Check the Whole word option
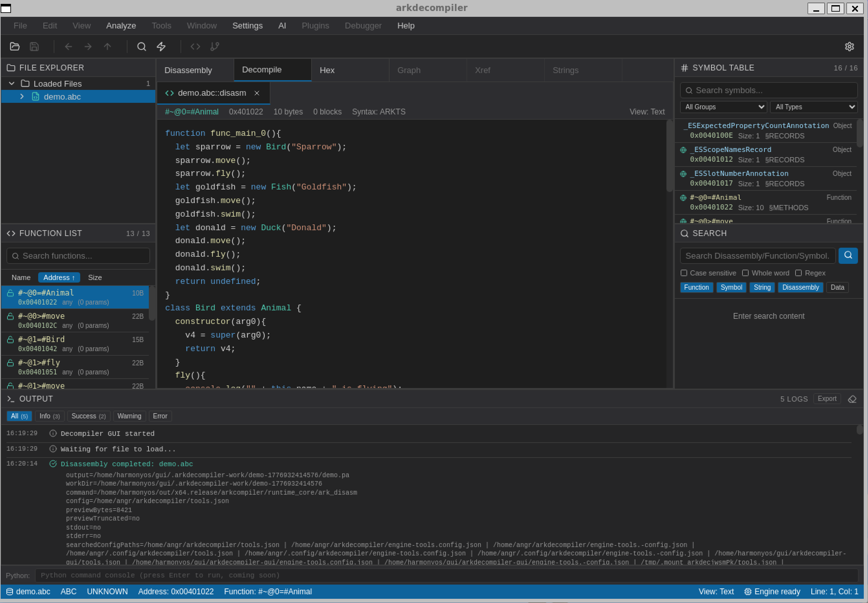 pyautogui.click(x=745, y=273)
